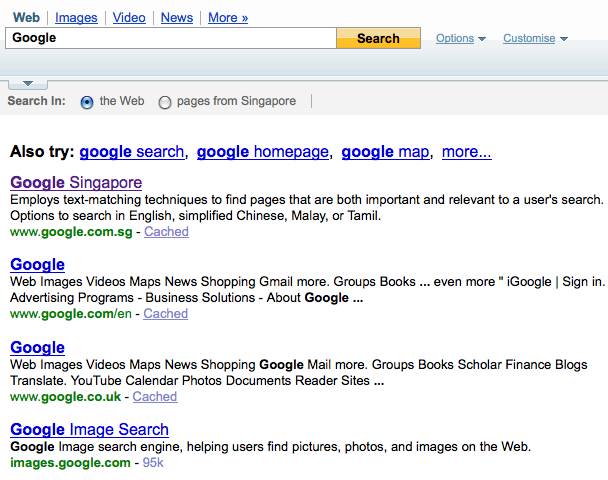Open the Google Image Search result
This screenshot has height=480, width=608.
point(90,429)
